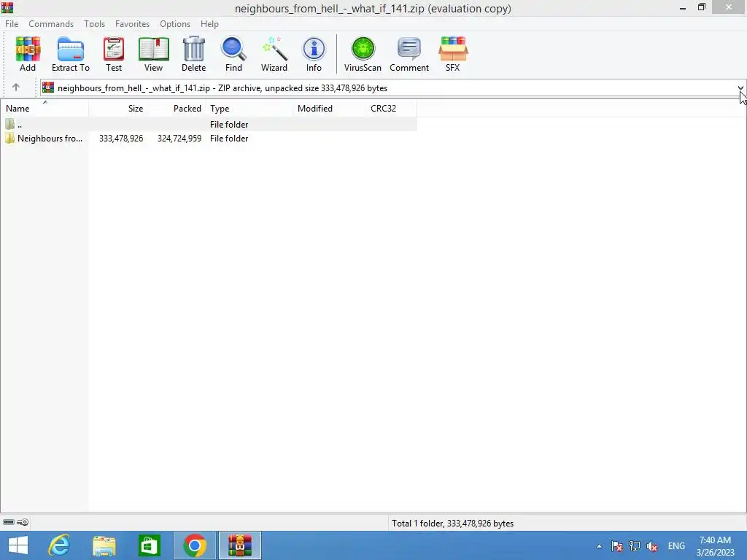
Task: Click 'File folder' type of Neighbours row
Action: (x=229, y=139)
